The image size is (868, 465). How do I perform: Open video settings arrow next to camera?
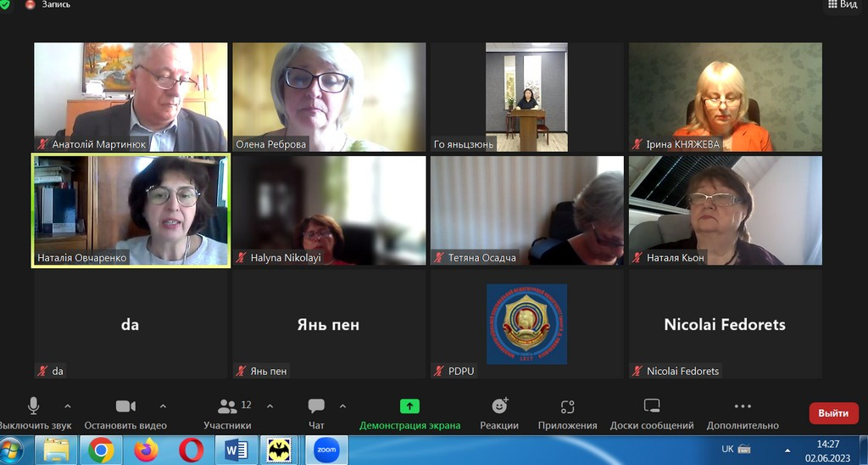pyautogui.click(x=163, y=406)
